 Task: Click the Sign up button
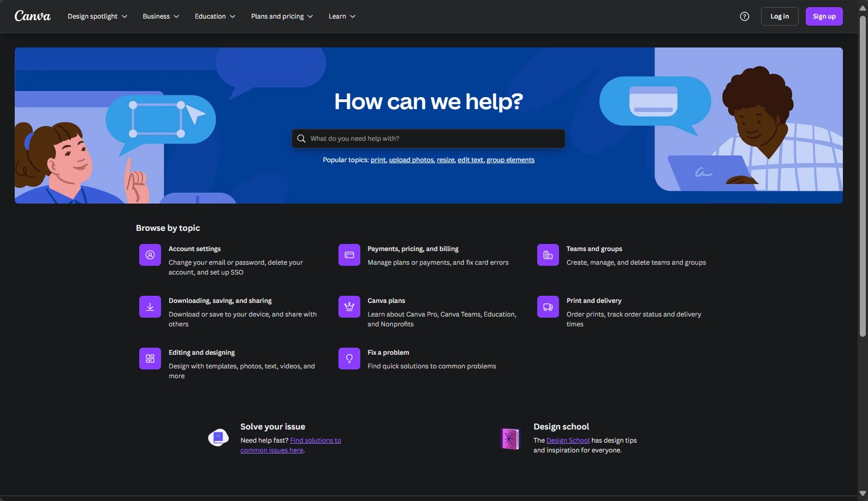pos(824,16)
